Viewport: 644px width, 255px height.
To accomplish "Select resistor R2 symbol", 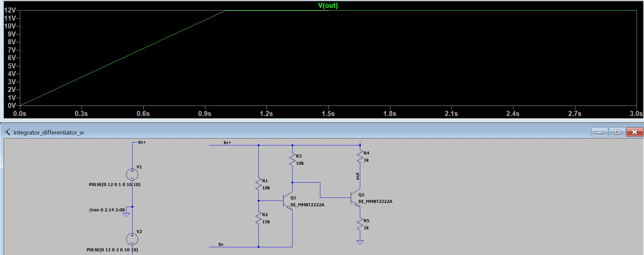I will [x=258, y=218].
